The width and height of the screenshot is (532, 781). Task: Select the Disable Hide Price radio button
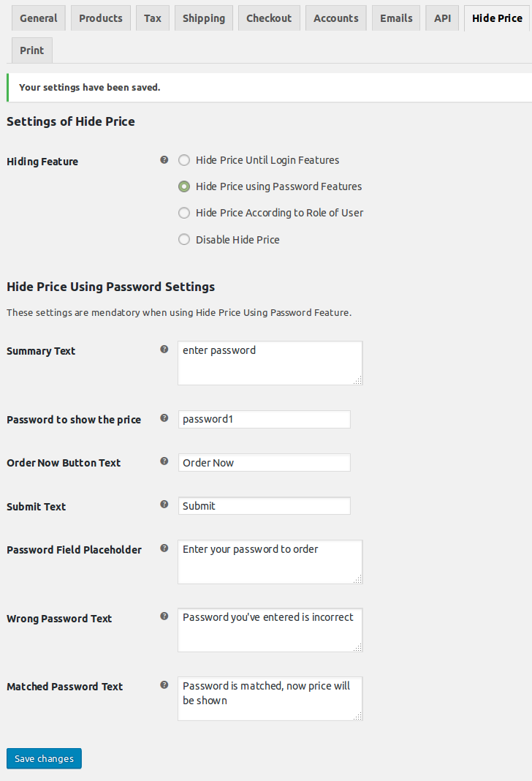184,239
